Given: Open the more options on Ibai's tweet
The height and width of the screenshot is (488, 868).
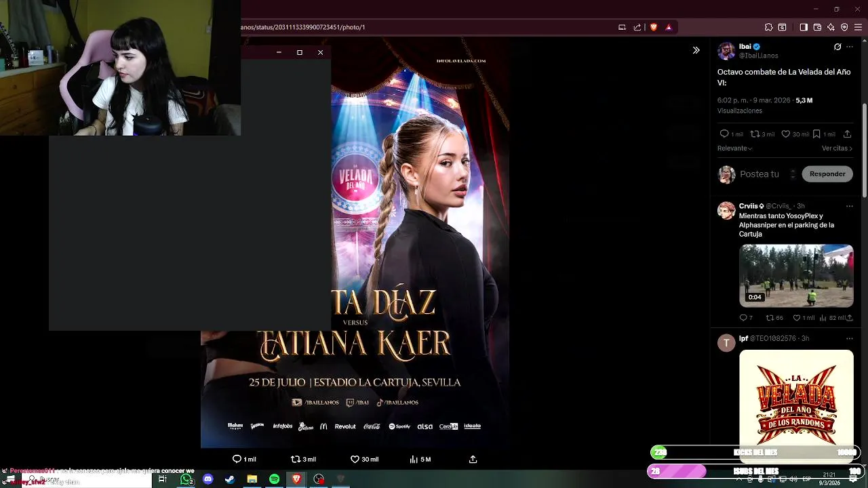Looking at the screenshot, I should pos(850,47).
